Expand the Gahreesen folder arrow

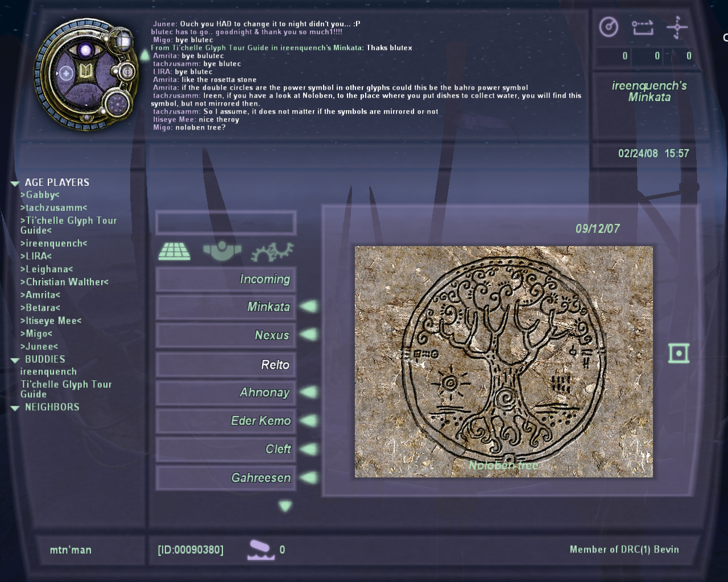[x=309, y=477]
